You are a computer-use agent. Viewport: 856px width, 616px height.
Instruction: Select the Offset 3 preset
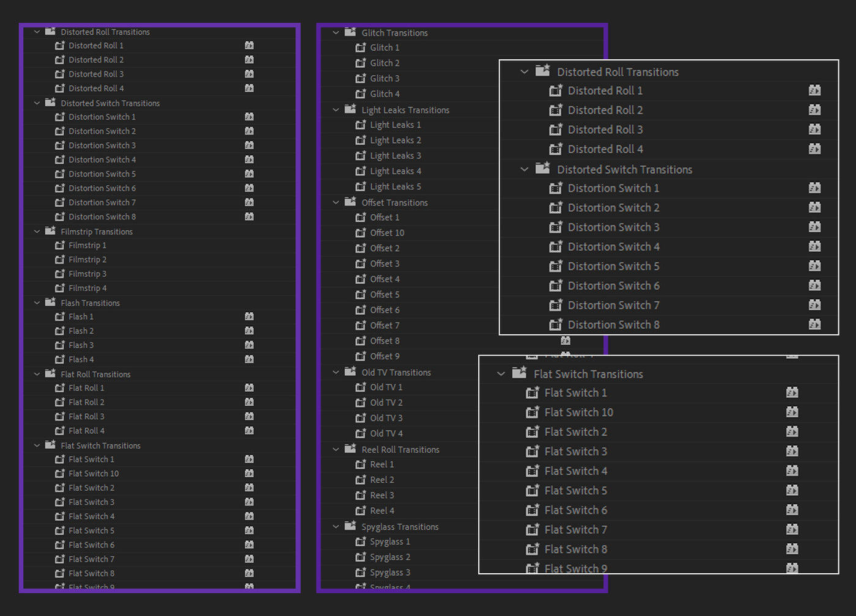click(x=385, y=263)
